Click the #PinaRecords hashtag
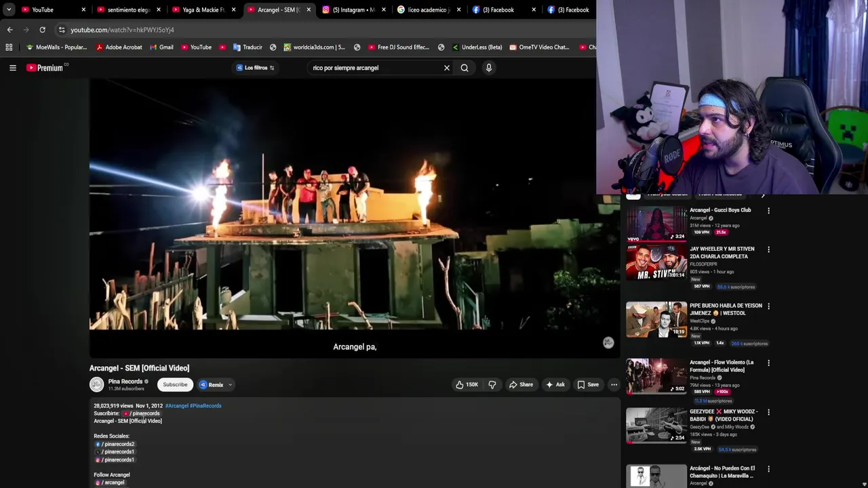The height and width of the screenshot is (488, 868). 205,405
